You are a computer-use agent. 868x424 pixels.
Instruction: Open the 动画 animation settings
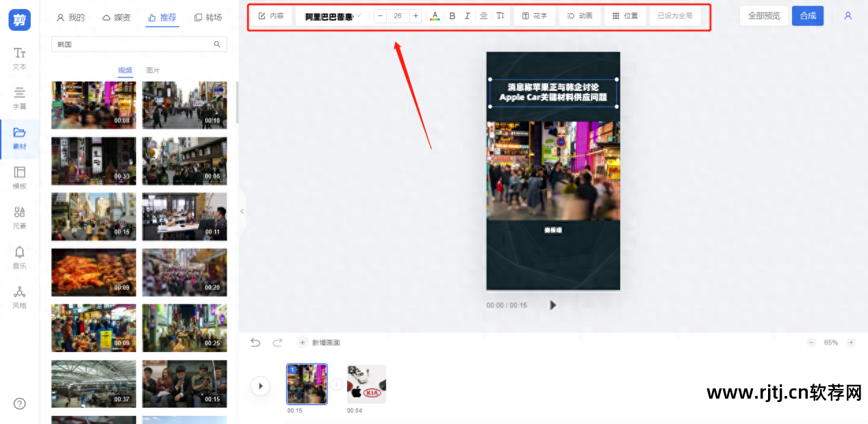pyautogui.click(x=580, y=15)
